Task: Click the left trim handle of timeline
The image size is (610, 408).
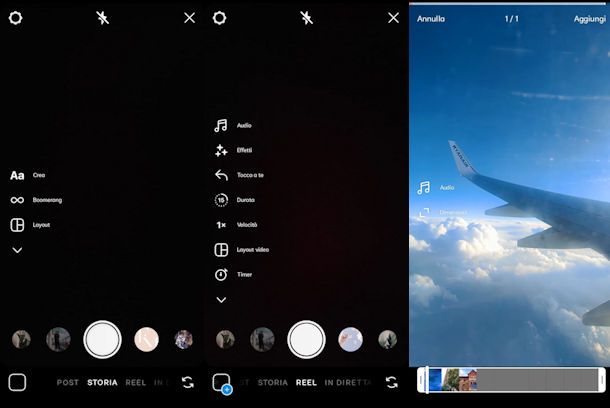Action: point(421,380)
